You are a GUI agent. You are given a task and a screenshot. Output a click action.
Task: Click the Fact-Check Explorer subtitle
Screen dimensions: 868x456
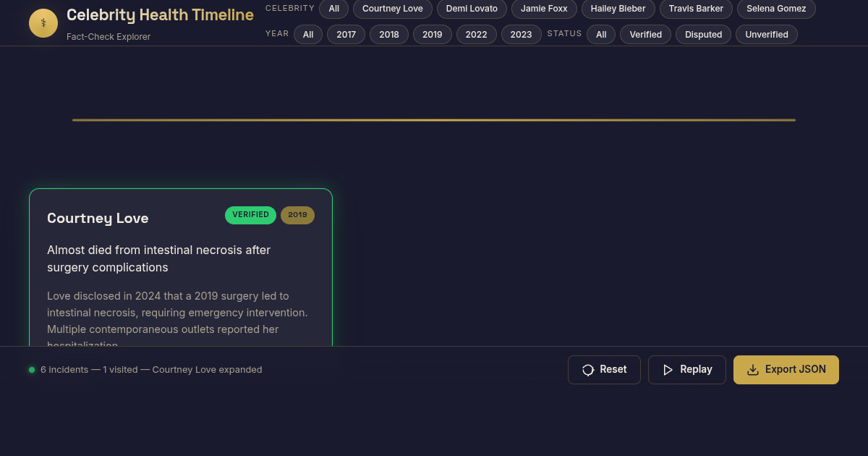(109, 37)
